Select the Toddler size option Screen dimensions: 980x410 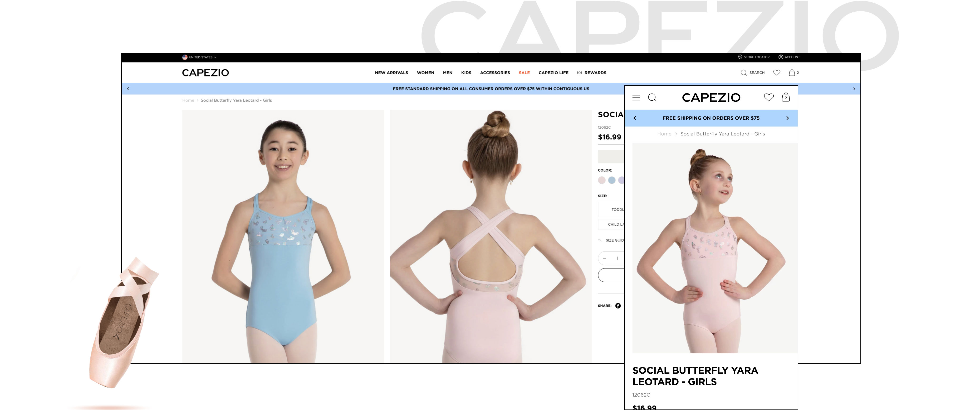coord(611,209)
